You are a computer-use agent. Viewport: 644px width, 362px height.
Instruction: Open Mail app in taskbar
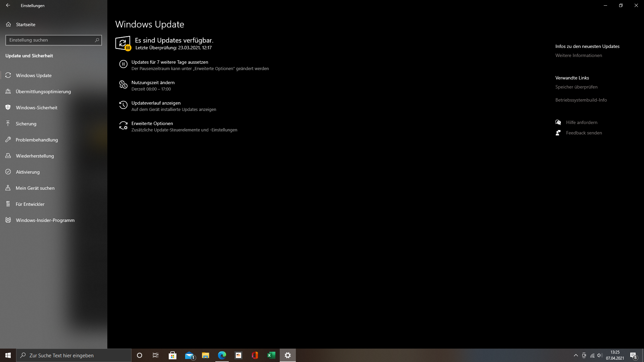coord(189,355)
